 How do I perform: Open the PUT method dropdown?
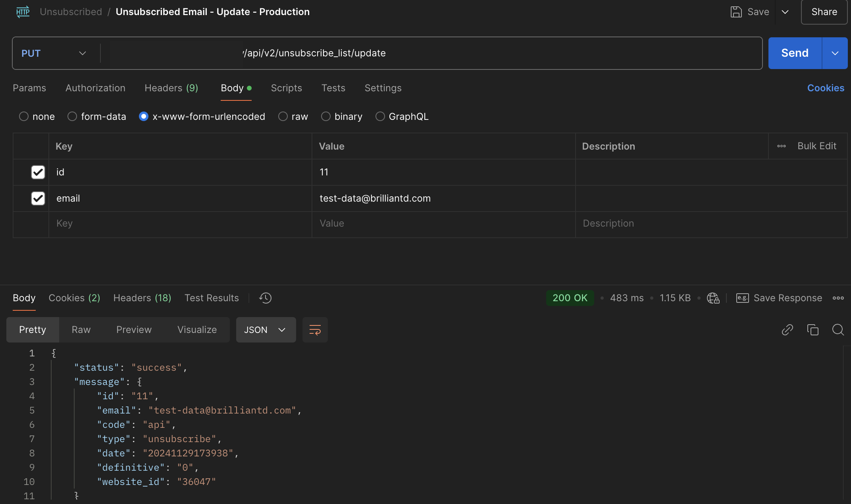click(54, 53)
